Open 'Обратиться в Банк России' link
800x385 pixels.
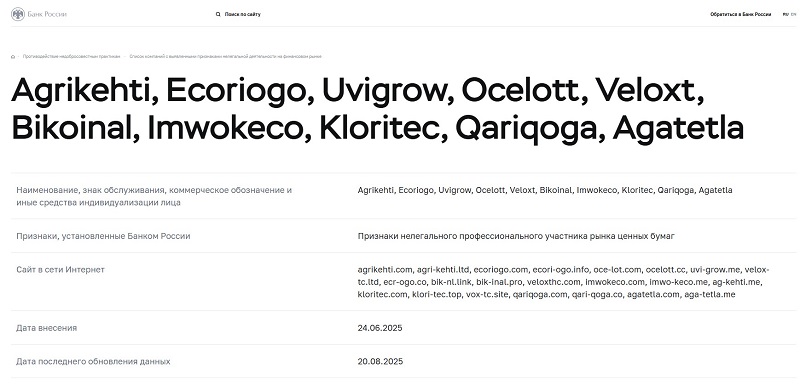(x=740, y=15)
